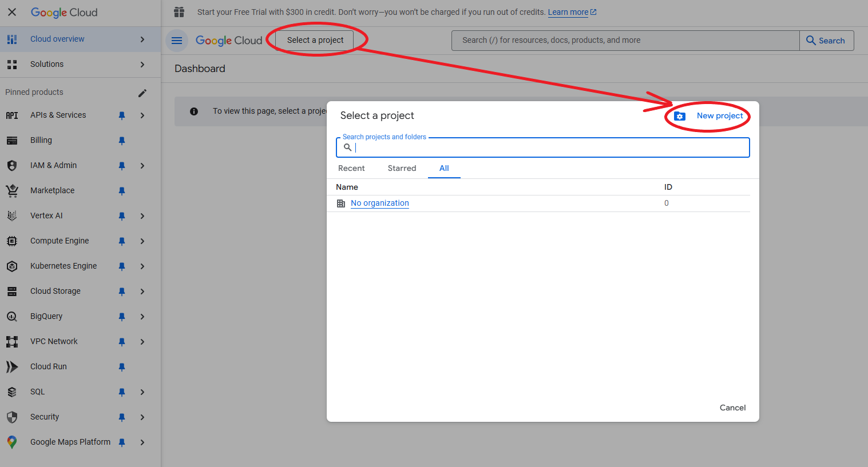Cancel the Select a project dialog
The height and width of the screenshot is (467, 868).
tap(732, 408)
